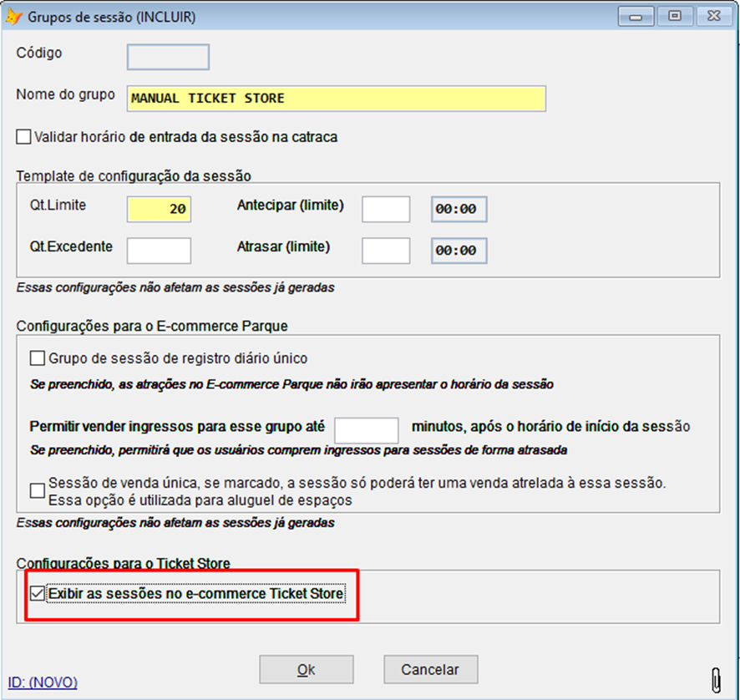Minimize the Grupos de sessão window
This screenshot has width=740, height=700.
[x=636, y=17]
